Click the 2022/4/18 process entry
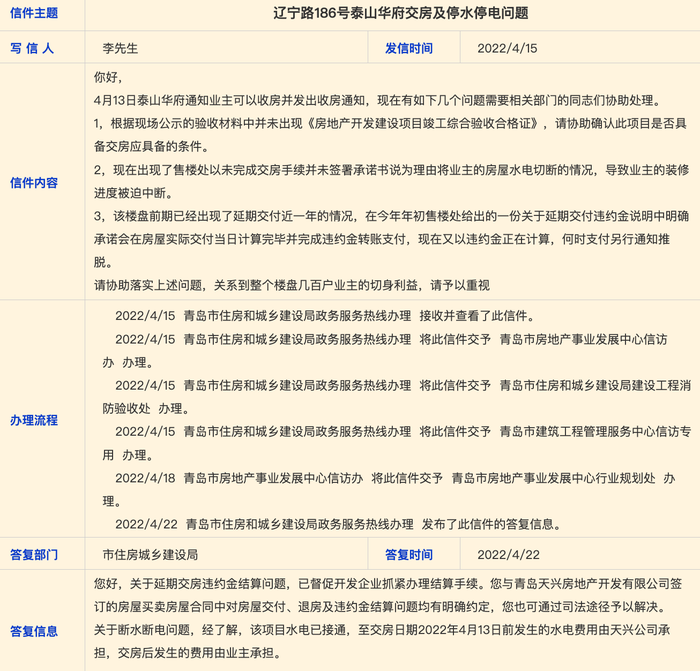The height and width of the screenshot is (671, 700). 389,490
